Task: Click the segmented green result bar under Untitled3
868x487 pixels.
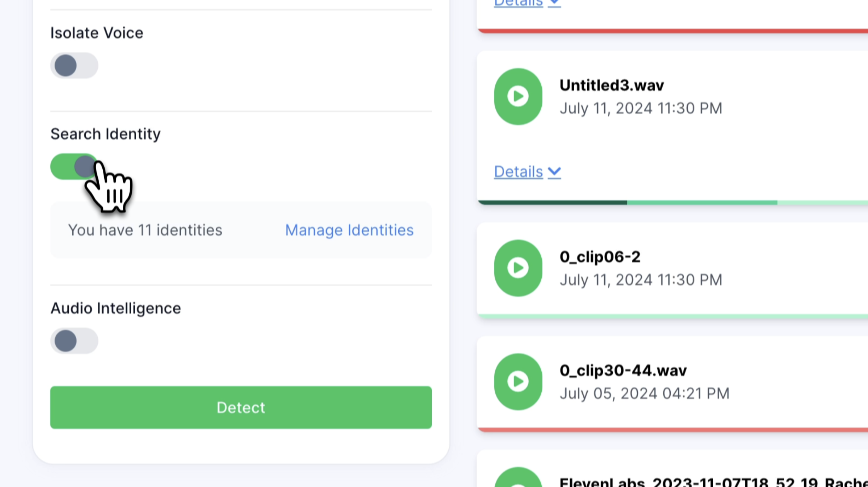Action: pyautogui.click(x=672, y=202)
